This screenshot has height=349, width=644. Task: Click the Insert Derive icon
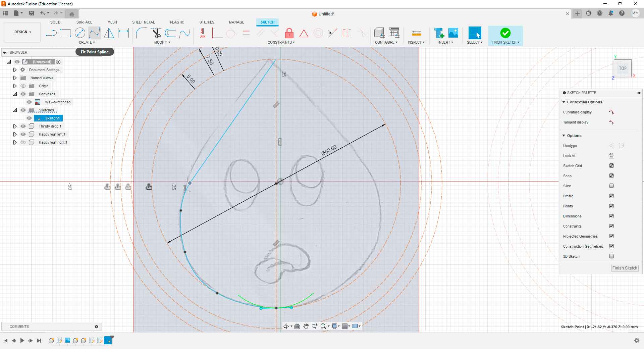(439, 33)
